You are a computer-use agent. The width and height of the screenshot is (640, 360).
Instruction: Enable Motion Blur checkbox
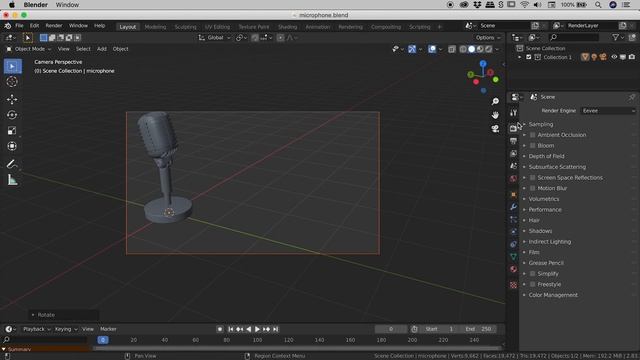pos(533,188)
